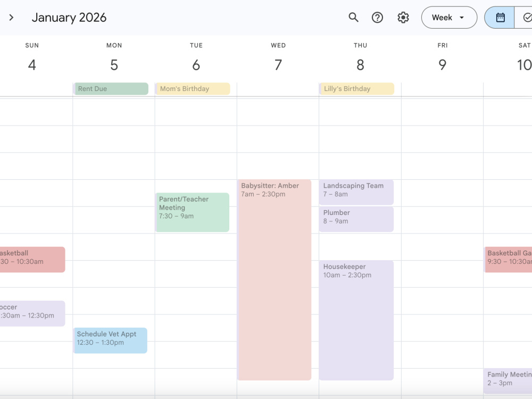
Task: Open Saturday's Basketball Game event
Action: point(508,260)
